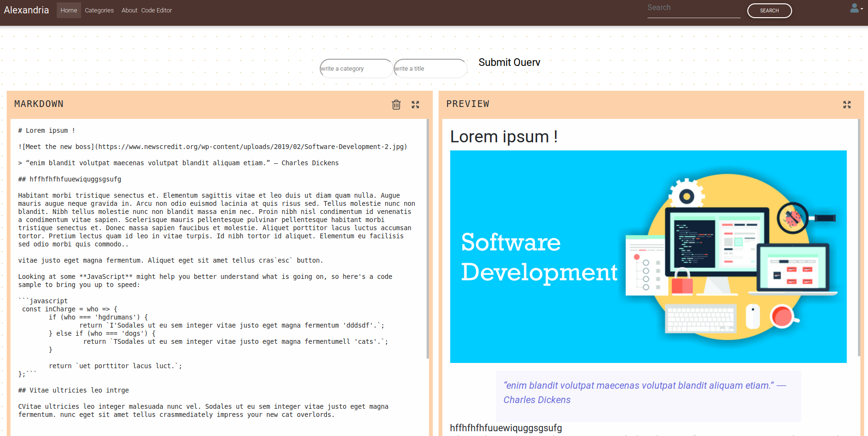Click the 'return `uet porttitor lacus luct.`;' line
This screenshot has height=436, width=868.
click(115, 366)
